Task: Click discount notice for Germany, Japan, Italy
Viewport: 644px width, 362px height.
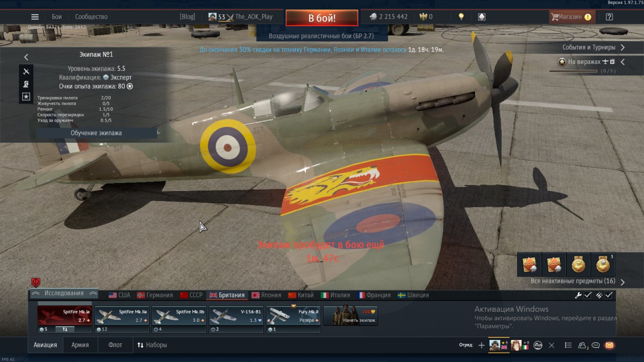Action: coord(321,50)
